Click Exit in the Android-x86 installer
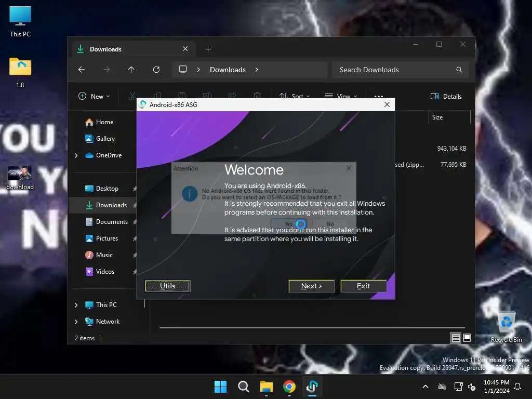The height and width of the screenshot is (399, 532). 363,286
